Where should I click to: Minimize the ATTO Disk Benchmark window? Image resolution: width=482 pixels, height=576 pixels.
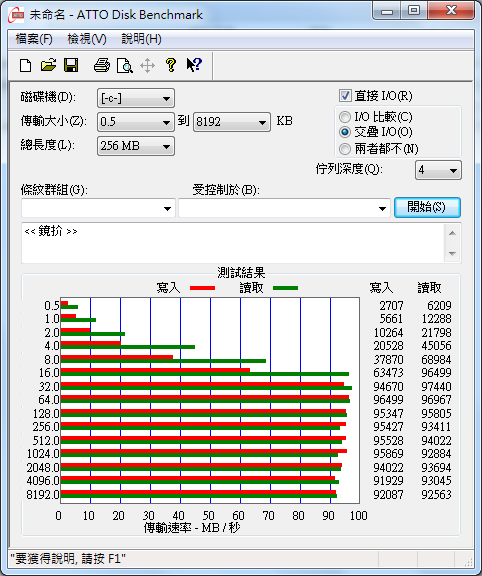coord(387,11)
